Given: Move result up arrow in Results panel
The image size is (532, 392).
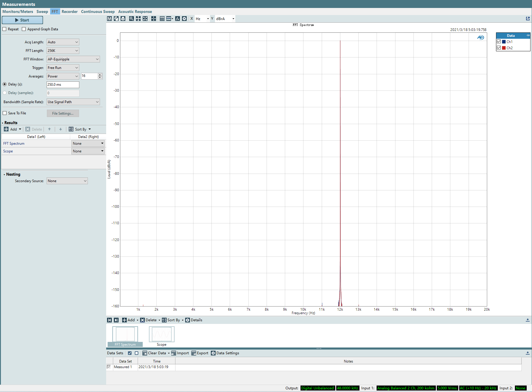Looking at the screenshot, I should coord(49,129).
